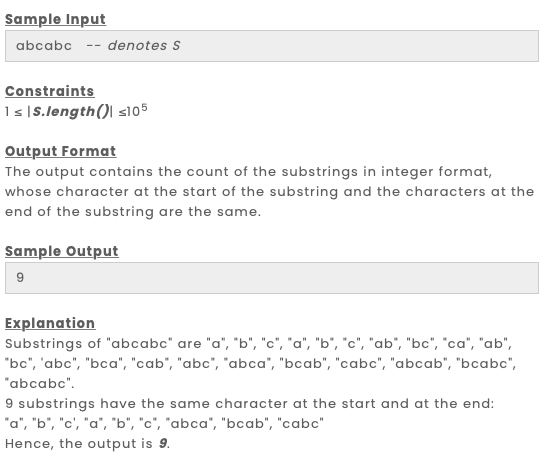Click the Constraints heading
The height and width of the screenshot is (460, 548).
pos(50,91)
